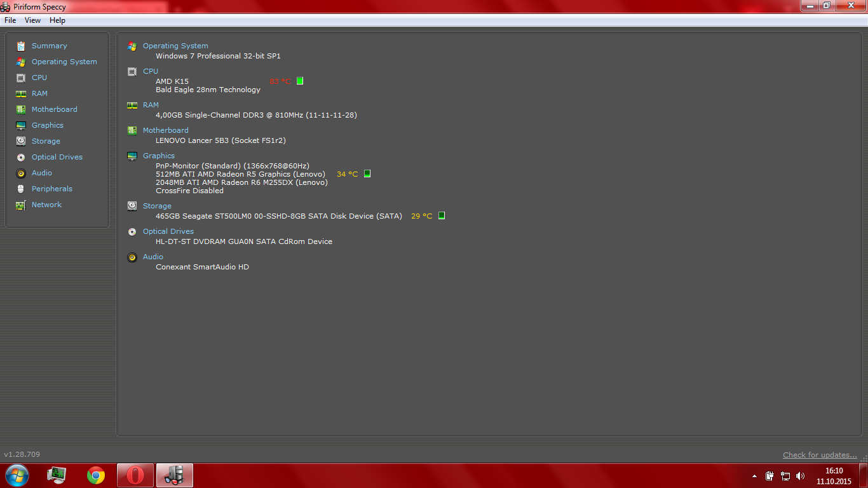Click the Storage heading link in summary
868x488 pixels.
(157, 206)
